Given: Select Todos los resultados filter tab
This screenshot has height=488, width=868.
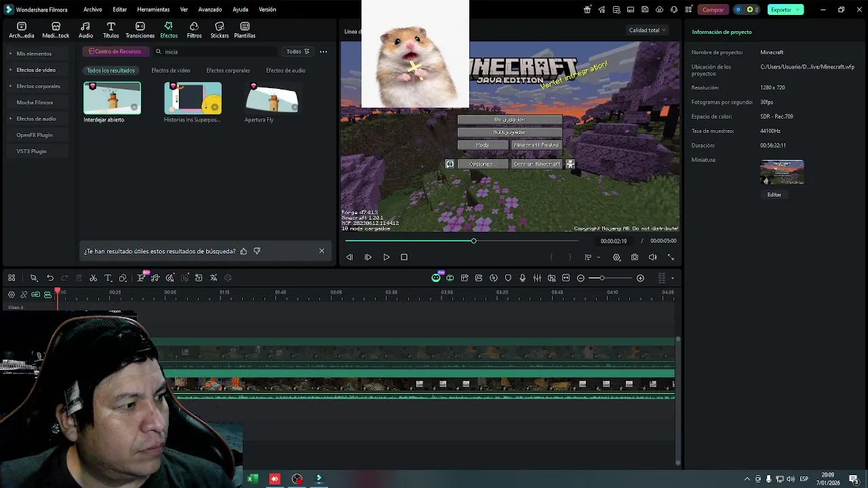Looking at the screenshot, I should coord(111,70).
